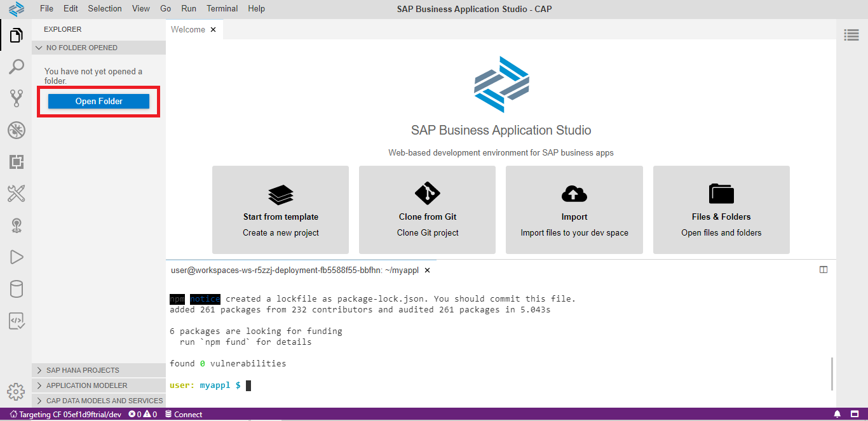Select the Welcome tab
Screen dimensions: 868x421
(x=188, y=30)
